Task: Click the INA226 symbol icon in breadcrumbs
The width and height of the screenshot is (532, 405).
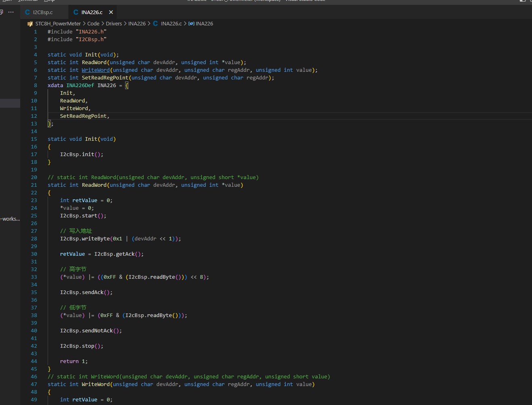Action: (191, 24)
